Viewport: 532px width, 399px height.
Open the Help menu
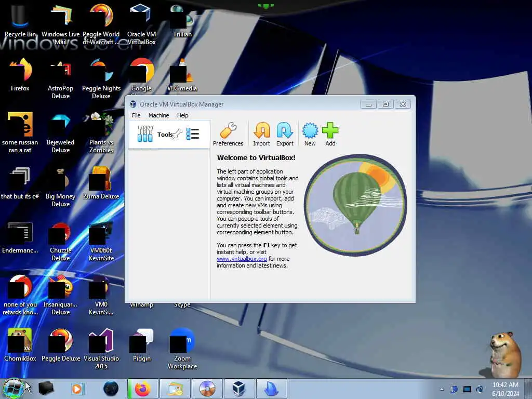click(182, 115)
